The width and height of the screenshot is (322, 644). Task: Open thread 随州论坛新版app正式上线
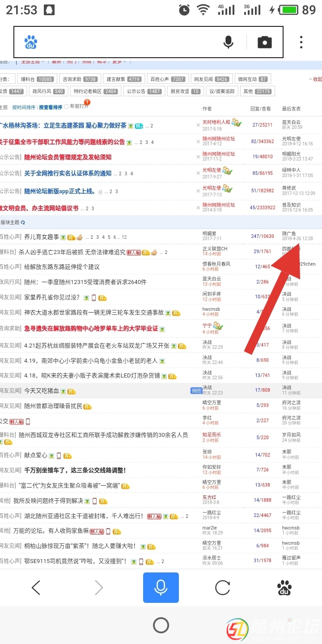click(60, 191)
